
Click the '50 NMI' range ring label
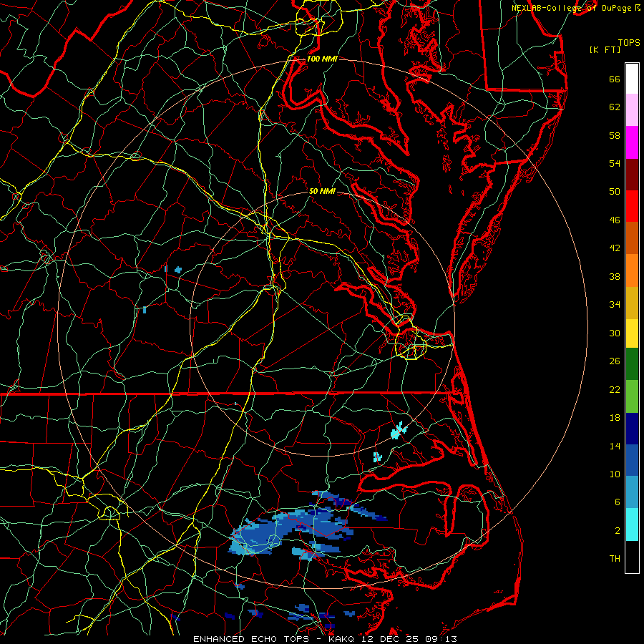(x=322, y=191)
